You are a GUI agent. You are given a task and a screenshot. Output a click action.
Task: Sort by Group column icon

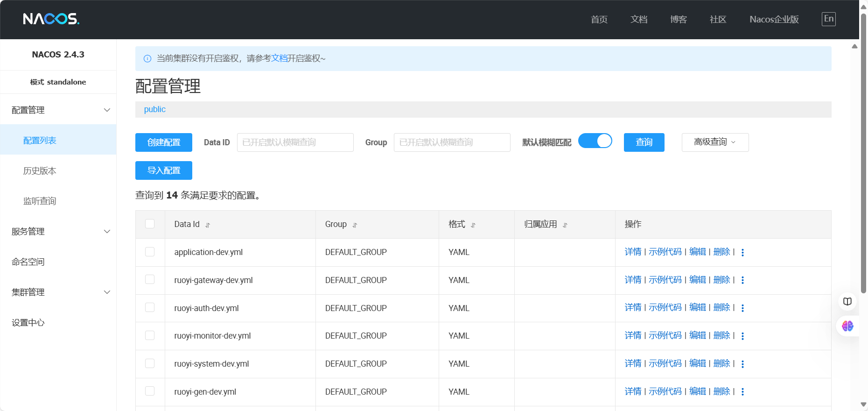355,225
